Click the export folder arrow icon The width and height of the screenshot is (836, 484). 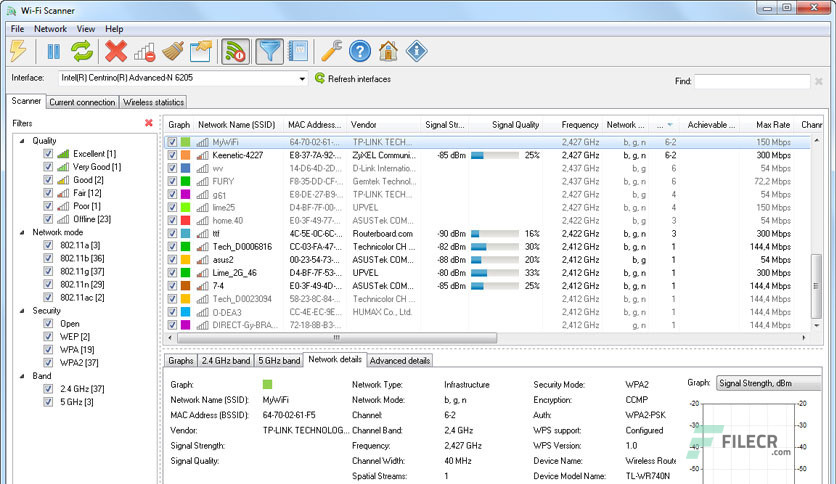point(201,52)
